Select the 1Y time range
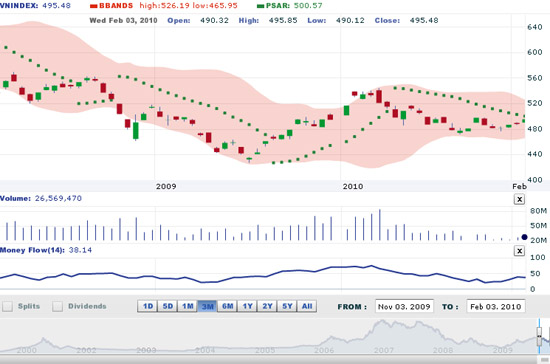The image size is (550, 364). [x=248, y=306]
